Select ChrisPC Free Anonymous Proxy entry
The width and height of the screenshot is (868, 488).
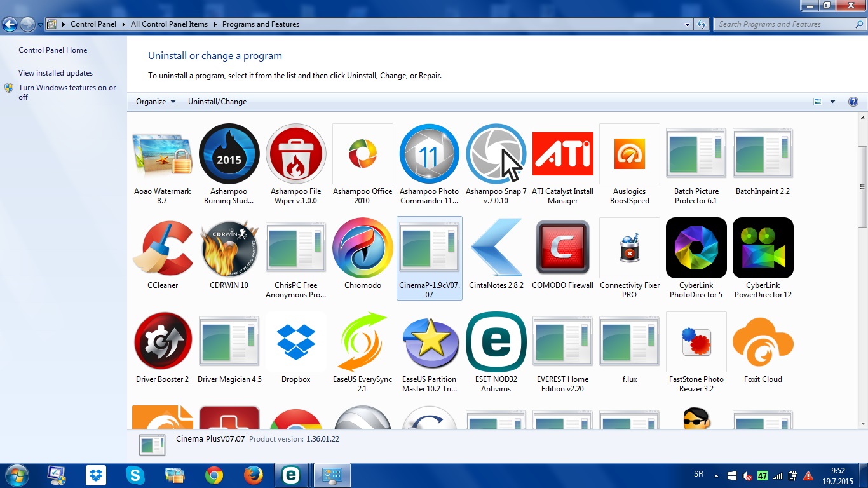pyautogui.click(x=296, y=259)
